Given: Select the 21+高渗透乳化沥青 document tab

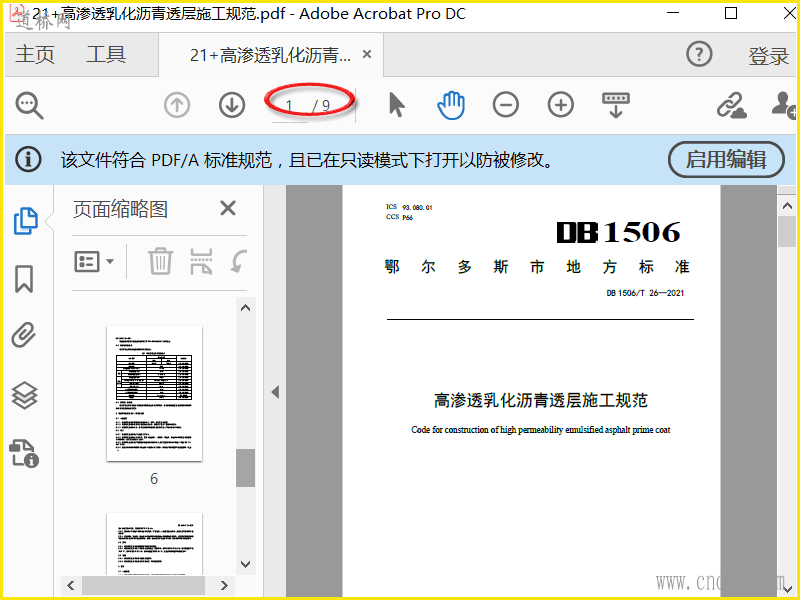Looking at the screenshot, I should (x=270, y=55).
